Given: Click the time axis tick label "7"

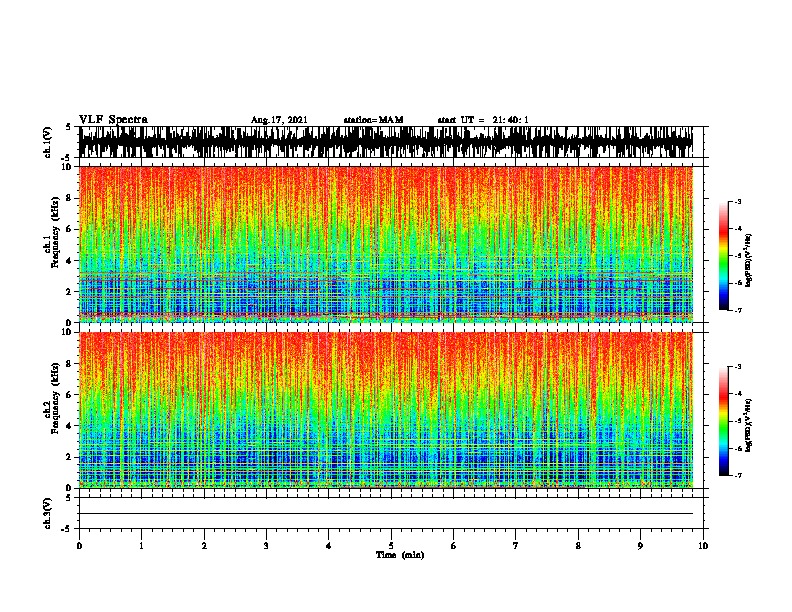Looking at the screenshot, I should point(516,546).
